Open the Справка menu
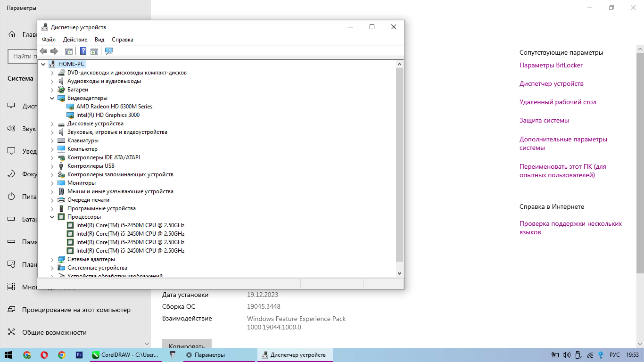The image size is (644, 362). pos(123,39)
